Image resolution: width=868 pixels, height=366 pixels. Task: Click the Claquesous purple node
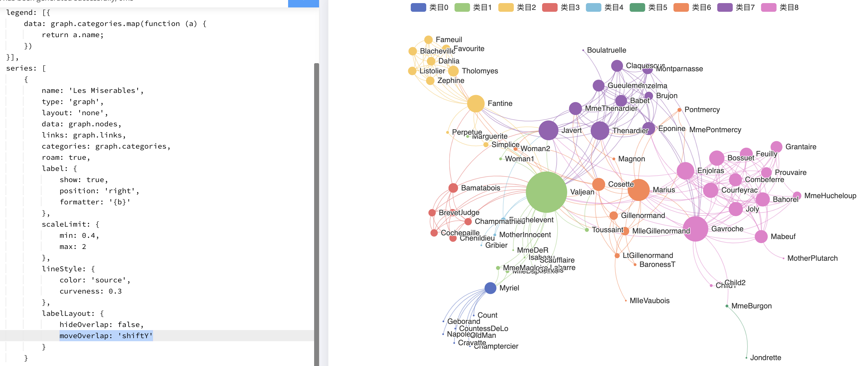point(617,66)
